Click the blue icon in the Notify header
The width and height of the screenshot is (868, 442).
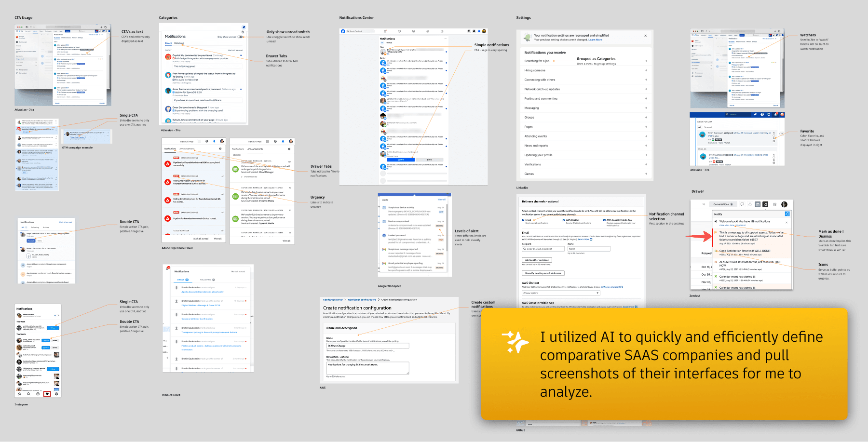787,214
